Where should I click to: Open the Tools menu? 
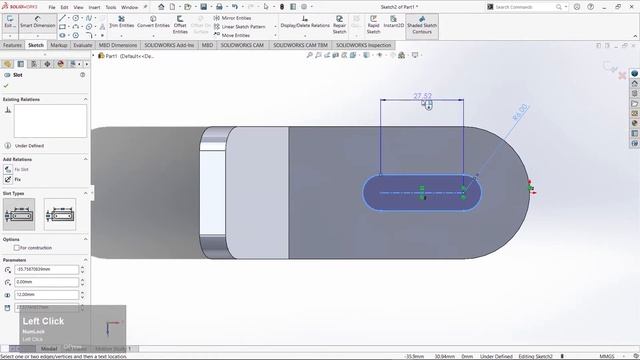111,7
